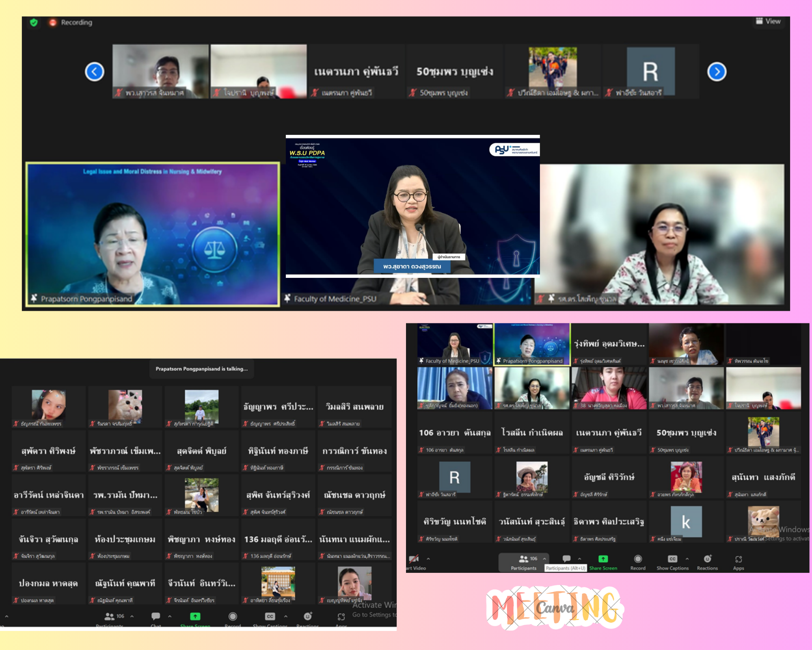This screenshot has height=650, width=812.
Task: Select the 'ปองกมล หาดสุด' participant tile
Action: 49,584
